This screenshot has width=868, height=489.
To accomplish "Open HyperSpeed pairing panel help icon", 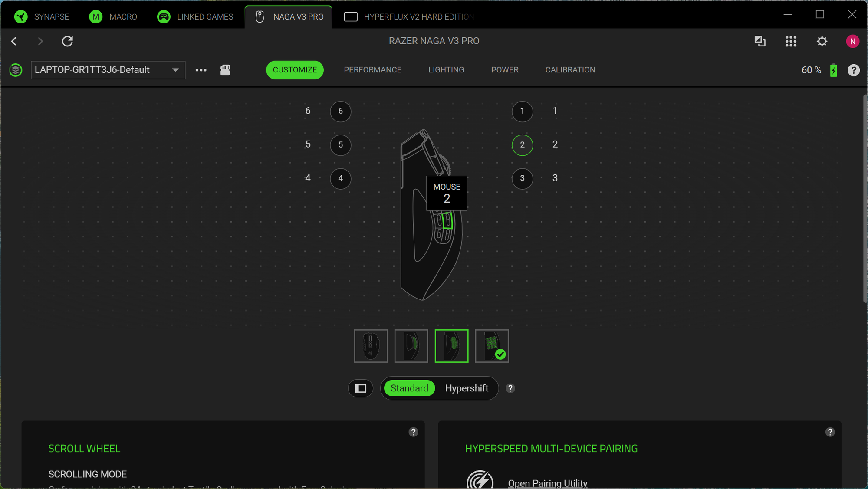I will (830, 432).
